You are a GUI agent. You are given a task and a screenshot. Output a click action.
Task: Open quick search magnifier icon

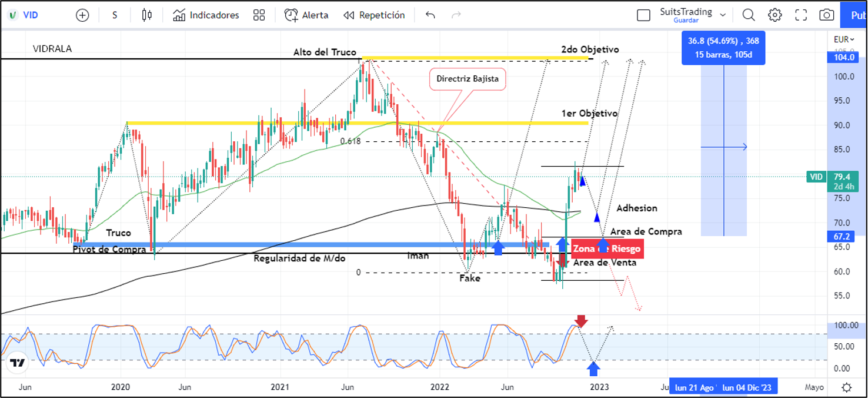point(748,15)
